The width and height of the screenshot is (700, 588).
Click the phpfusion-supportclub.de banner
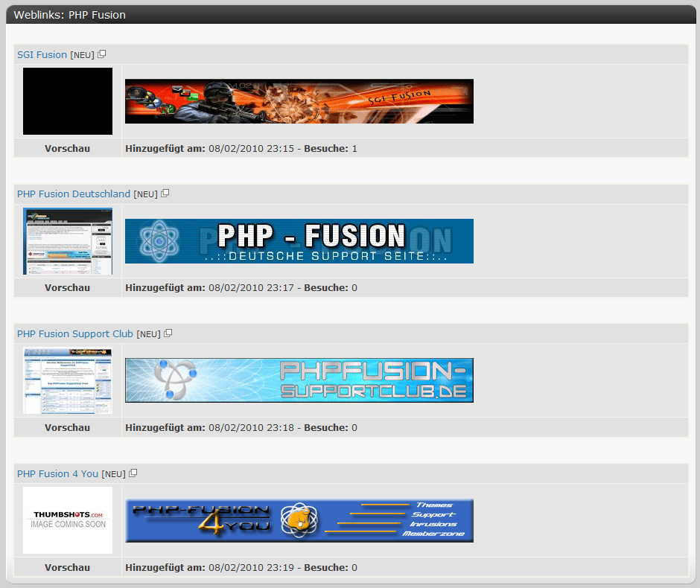pyautogui.click(x=299, y=380)
